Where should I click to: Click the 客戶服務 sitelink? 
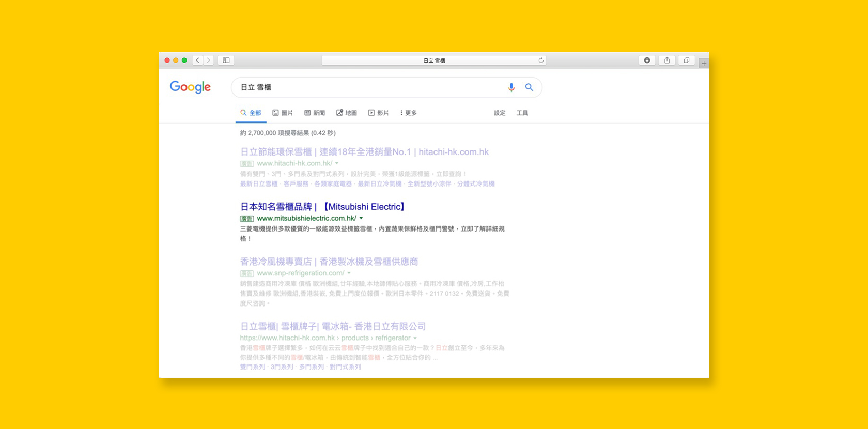pyautogui.click(x=296, y=184)
